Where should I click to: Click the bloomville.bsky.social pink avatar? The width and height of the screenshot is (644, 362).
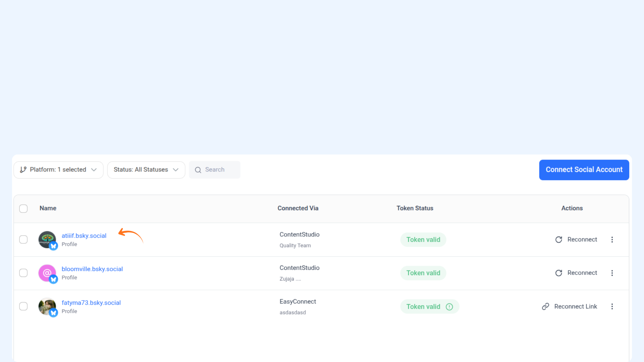pos(47,273)
